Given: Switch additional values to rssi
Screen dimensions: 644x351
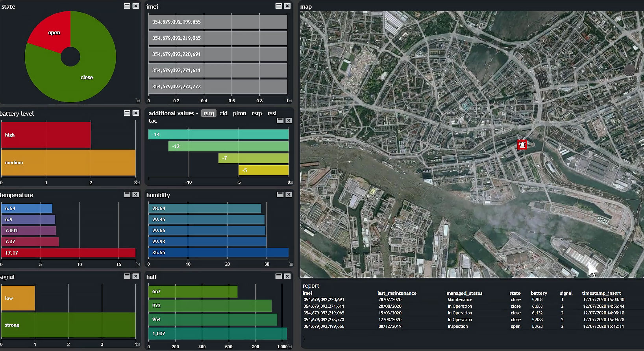Looking at the screenshot, I should [x=272, y=113].
